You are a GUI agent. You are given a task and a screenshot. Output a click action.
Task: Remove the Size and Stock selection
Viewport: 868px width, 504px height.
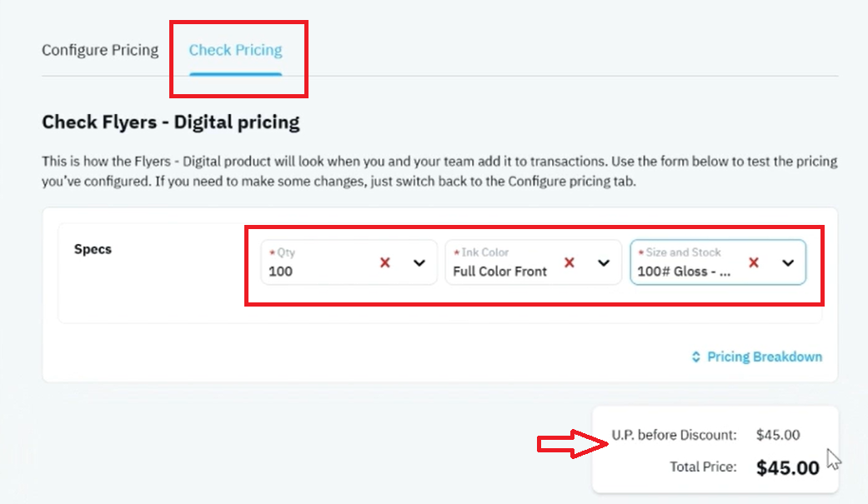coord(754,262)
